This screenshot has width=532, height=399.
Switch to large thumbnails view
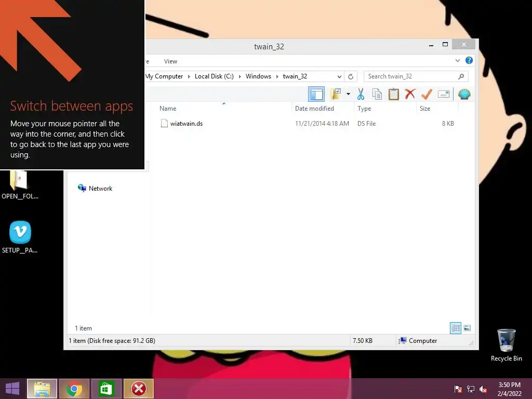(467, 328)
